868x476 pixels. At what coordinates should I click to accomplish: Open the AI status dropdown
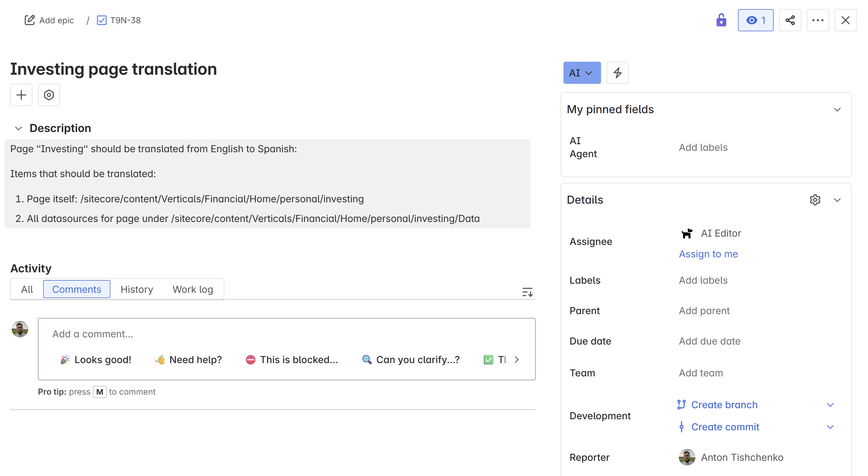coord(582,73)
